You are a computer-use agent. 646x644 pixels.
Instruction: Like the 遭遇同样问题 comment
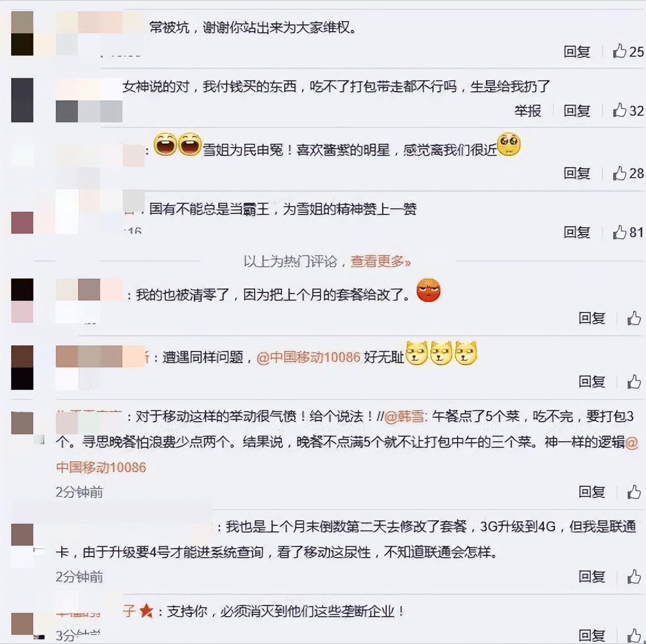[x=634, y=381]
